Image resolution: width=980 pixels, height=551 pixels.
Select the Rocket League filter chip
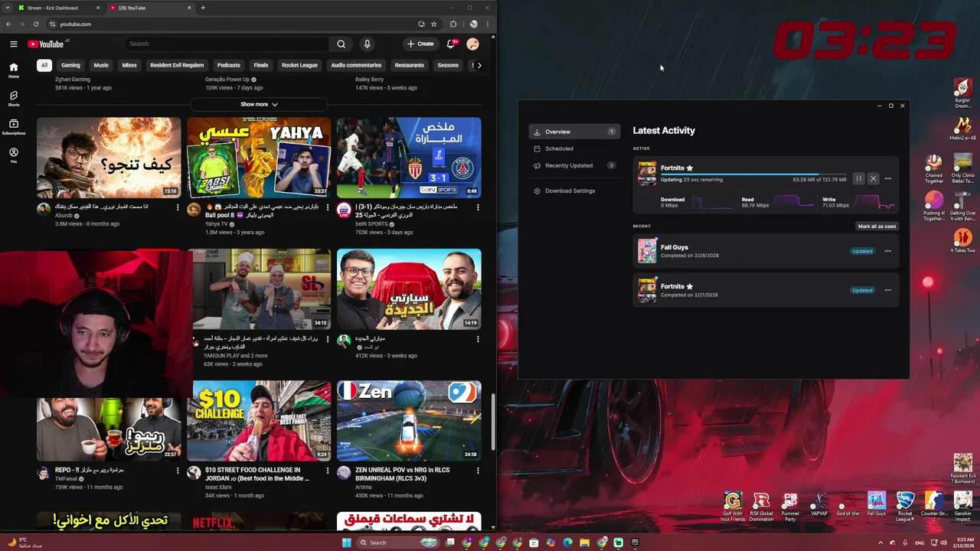299,65
